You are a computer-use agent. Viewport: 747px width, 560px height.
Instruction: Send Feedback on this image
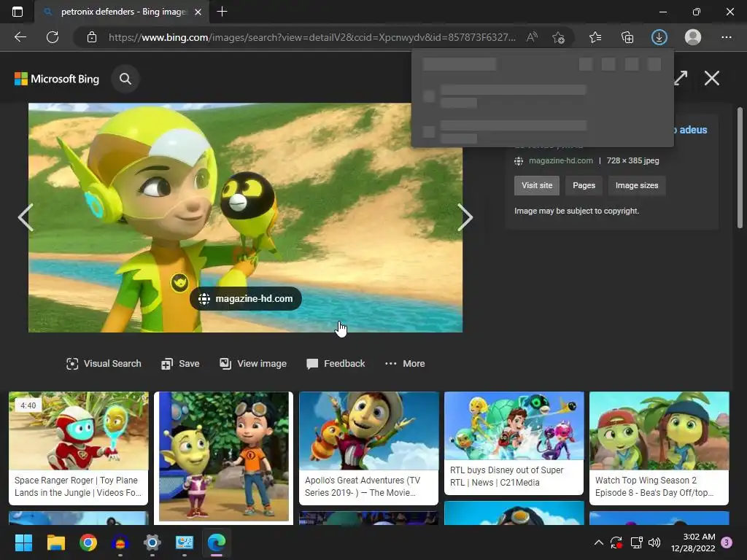pyautogui.click(x=336, y=364)
